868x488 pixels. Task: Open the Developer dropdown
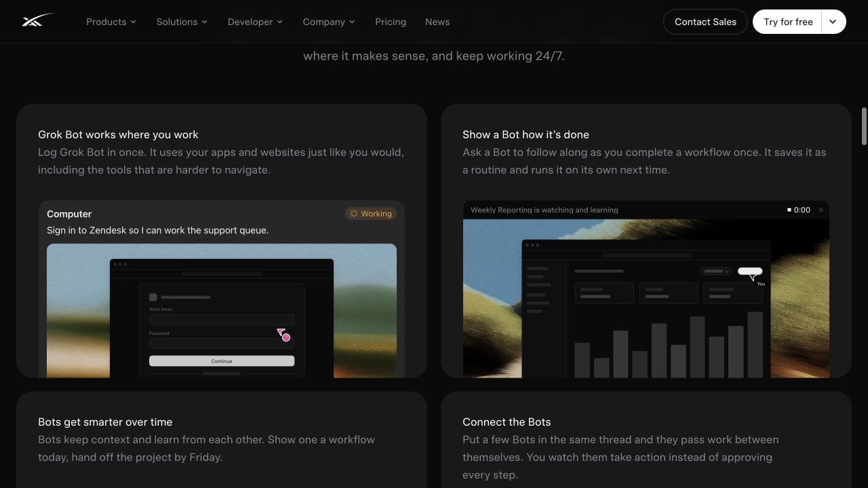pyautogui.click(x=255, y=22)
